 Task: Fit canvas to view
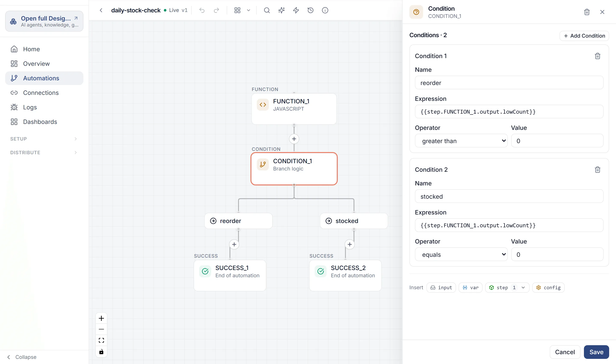tap(101, 341)
